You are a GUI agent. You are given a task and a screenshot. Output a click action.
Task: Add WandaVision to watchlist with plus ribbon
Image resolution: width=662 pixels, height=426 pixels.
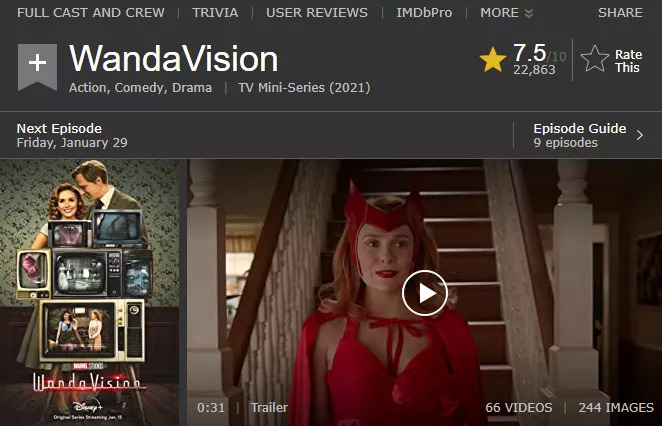(37, 67)
